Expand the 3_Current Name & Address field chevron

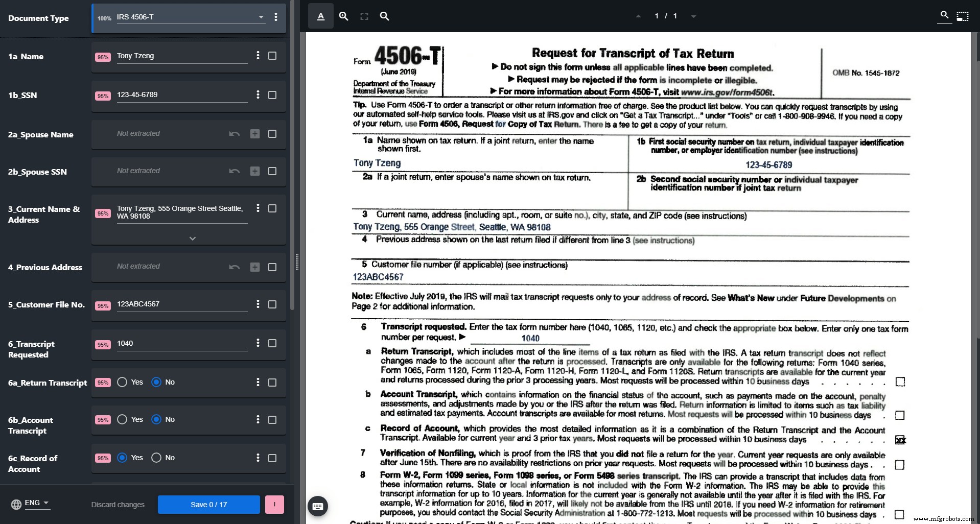coord(192,238)
